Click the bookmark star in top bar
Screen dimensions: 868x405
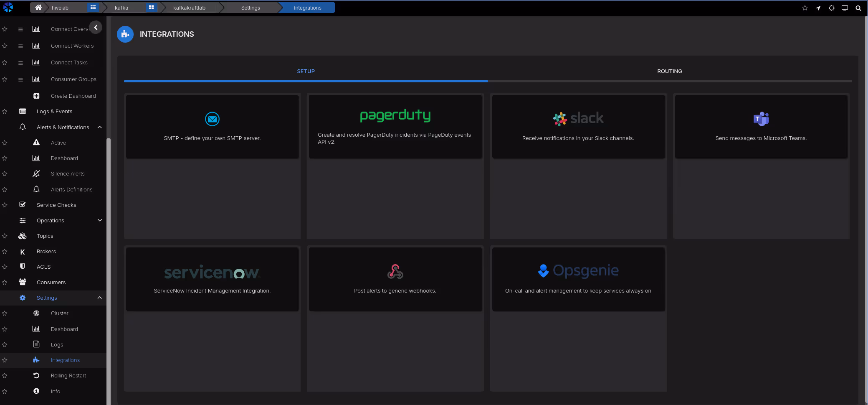click(x=805, y=8)
